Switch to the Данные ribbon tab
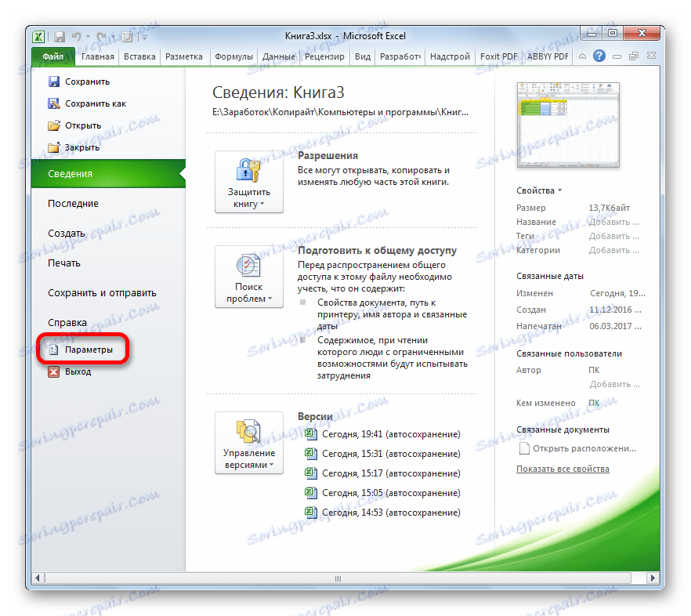 click(279, 56)
